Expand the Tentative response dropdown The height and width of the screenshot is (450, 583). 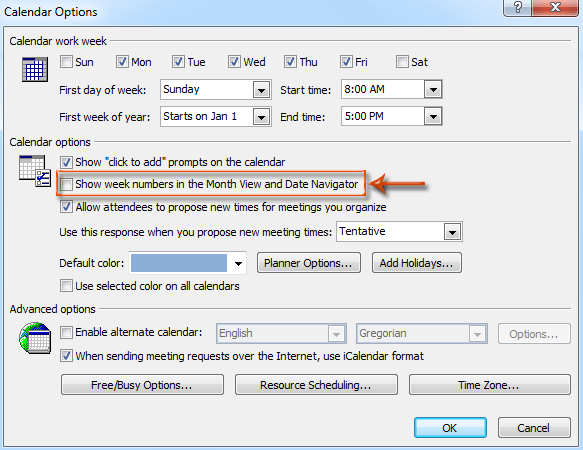tap(399, 232)
